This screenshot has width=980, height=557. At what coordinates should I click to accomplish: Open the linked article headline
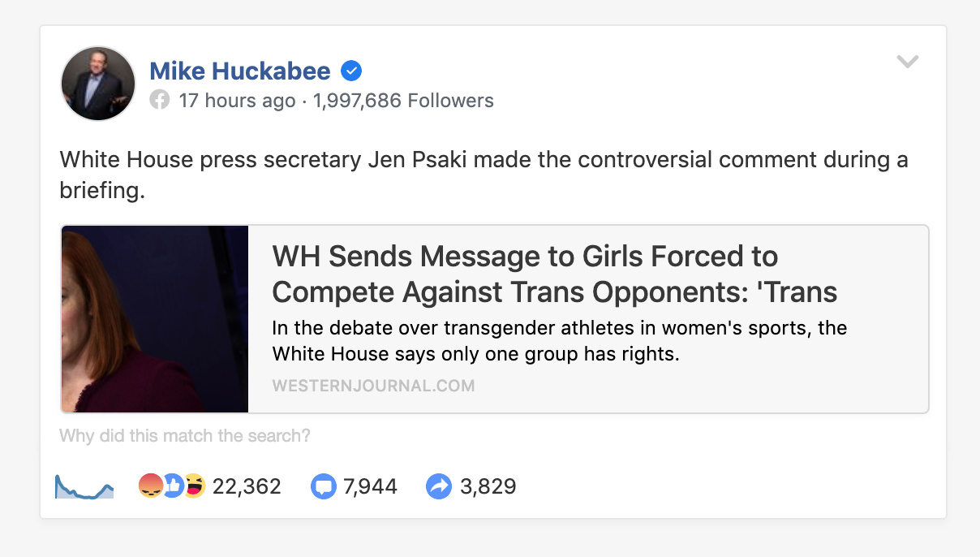point(525,274)
